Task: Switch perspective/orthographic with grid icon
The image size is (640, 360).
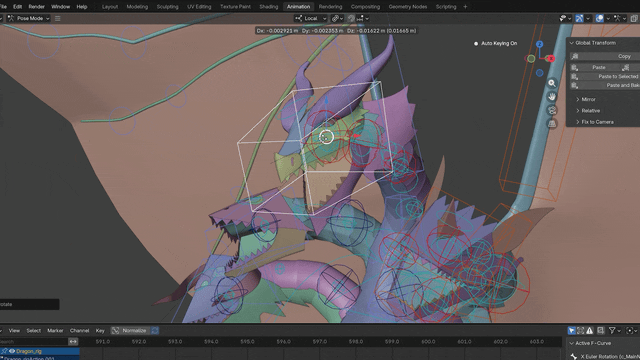Action: coord(552,123)
